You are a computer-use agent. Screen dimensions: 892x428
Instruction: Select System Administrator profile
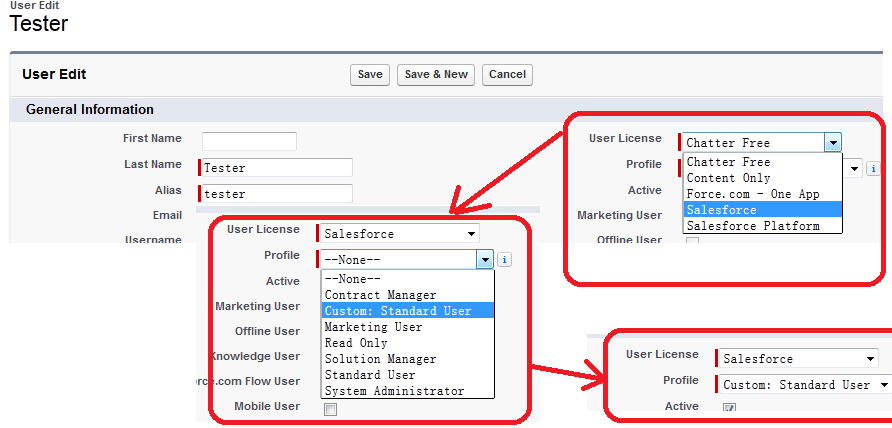tap(408, 390)
